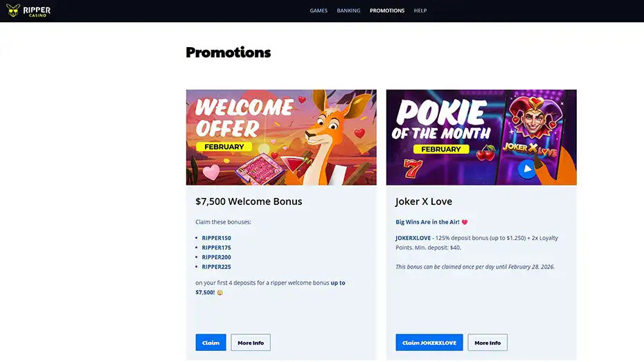The height and width of the screenshot is (362, 644).
Task: Click the blue Claim button for the Welcome Bonus
Action: point(211,343)
